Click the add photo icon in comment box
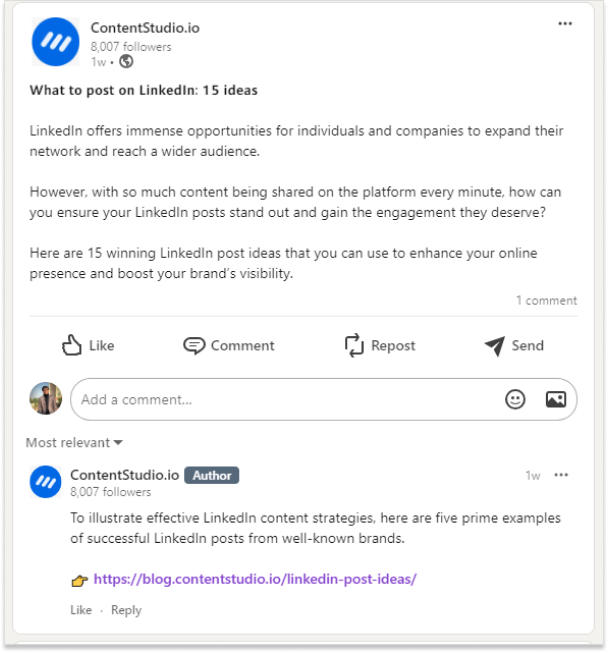Viewport: 608px width, 653px height. pyautogui.click(x=556, y=399)
